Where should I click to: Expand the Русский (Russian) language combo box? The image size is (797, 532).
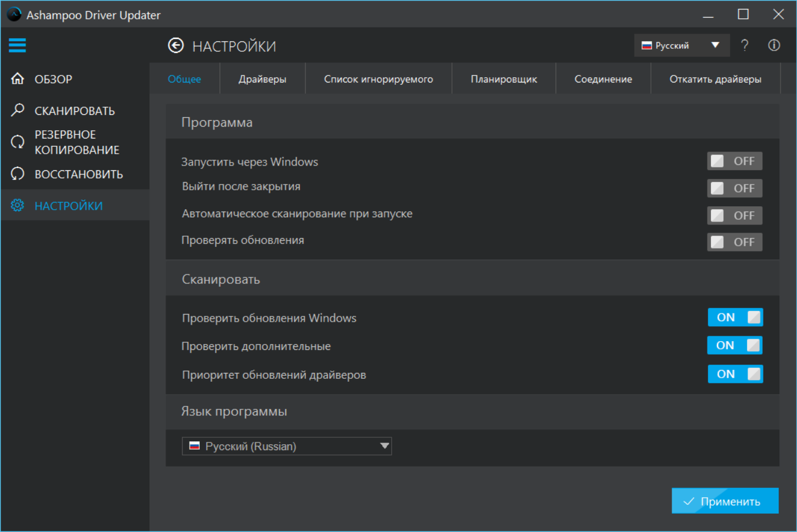pyautogui.click(x=287, y=446)
